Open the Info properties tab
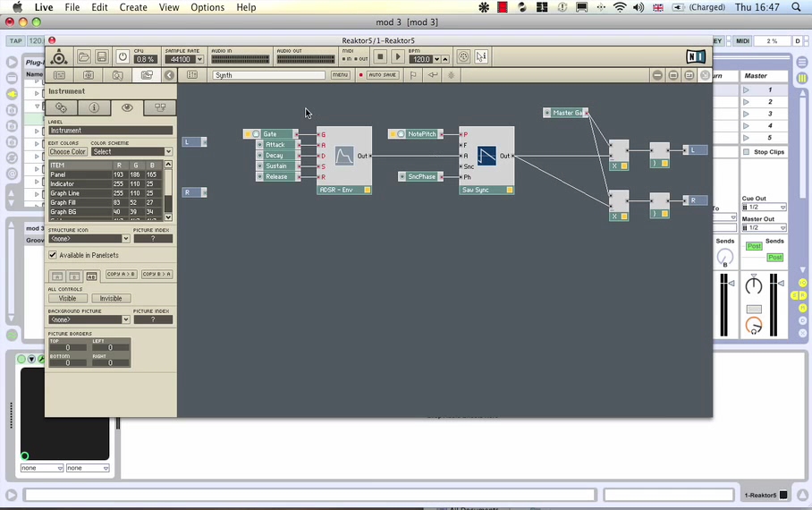Viewport: 812px width, 510px height. pos(94,107)
